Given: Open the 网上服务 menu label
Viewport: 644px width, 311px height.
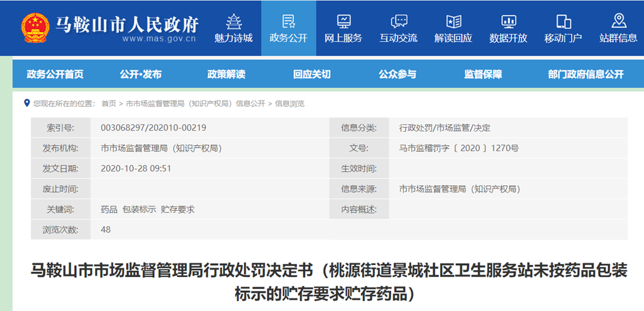Looking at the screenshot, I should (343, 38).
